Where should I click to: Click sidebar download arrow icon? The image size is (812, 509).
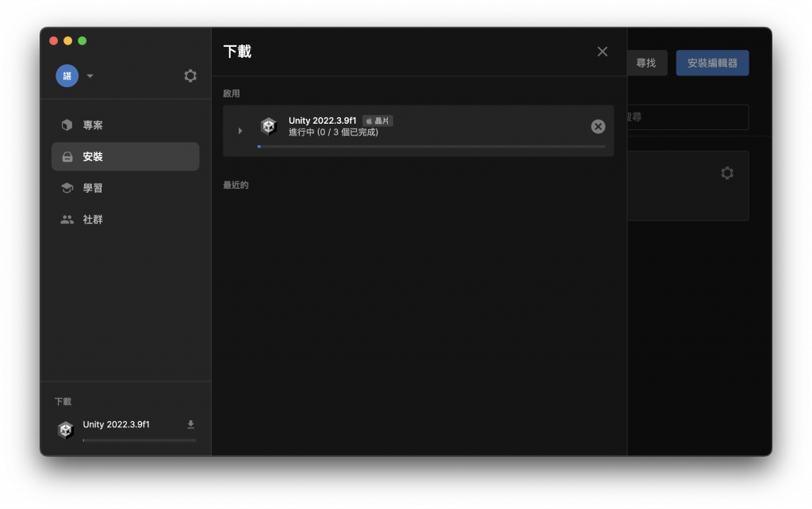pyautogui.click(x=190, y=425)
